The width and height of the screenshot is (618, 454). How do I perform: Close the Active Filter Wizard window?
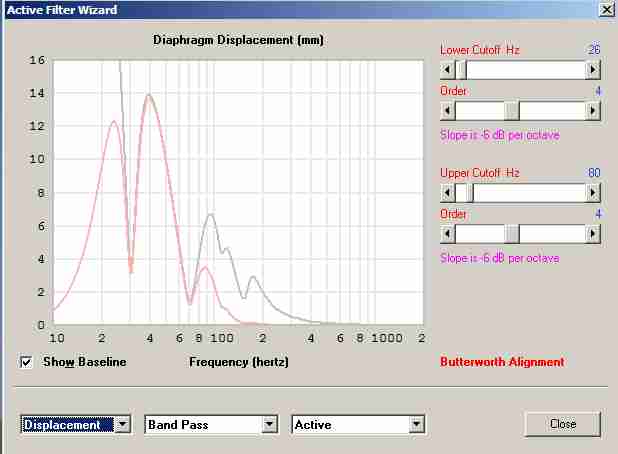pyautogui.click(x=606, y=9)
